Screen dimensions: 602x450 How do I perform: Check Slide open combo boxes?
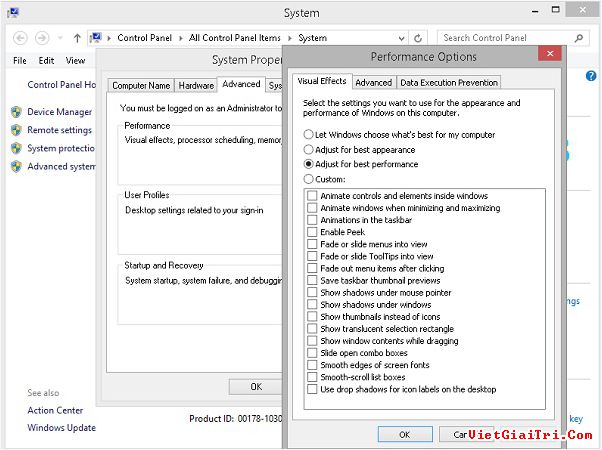312,353
